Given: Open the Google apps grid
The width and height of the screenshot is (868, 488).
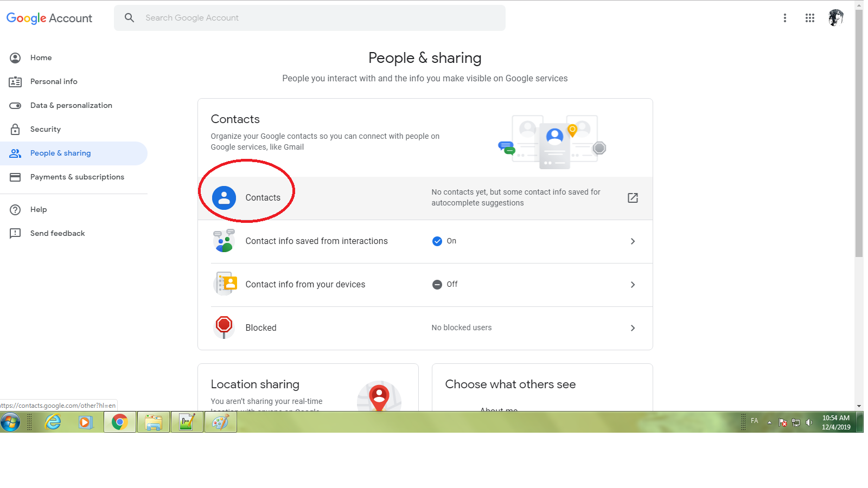Looking at the screenshot, I should pos(810,18).
